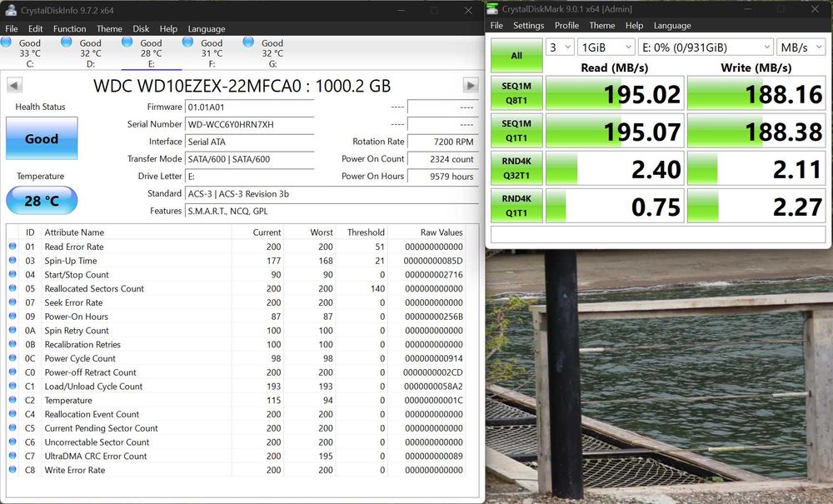The width and height of the screenshot is (833, 504).
Task: Click the CrystalDiskMark title bar app icon
Action: click(492, 9)
